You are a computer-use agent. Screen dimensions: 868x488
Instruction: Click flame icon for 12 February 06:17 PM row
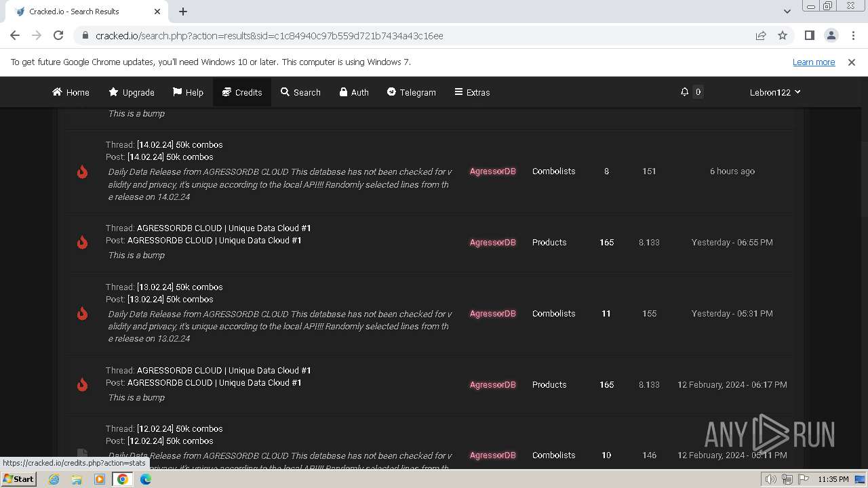click(82, 385)
